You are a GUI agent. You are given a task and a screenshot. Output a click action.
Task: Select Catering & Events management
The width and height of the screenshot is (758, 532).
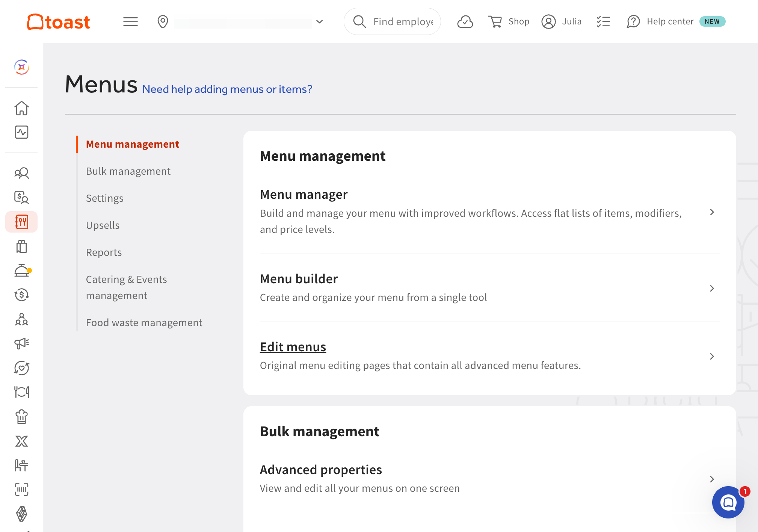[x=126, y=287]
